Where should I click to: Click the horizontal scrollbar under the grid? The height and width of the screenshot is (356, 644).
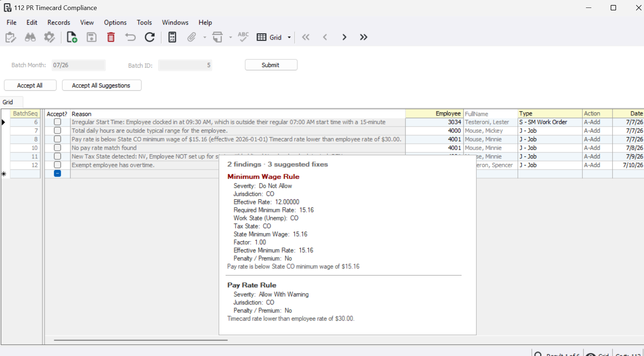click(140, 340)
